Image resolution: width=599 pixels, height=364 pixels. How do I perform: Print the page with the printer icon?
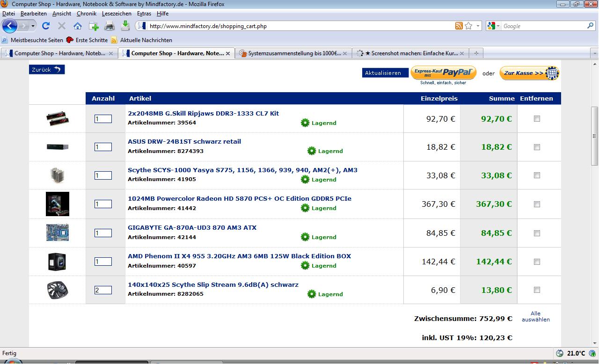(110, 26)
